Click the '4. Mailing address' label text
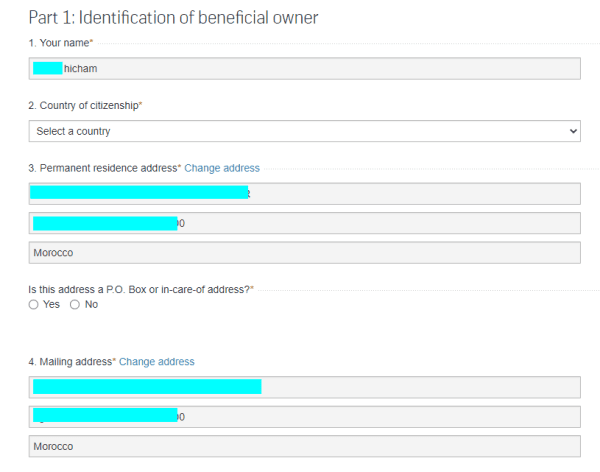Viewport: 600px width, 472px height. [70, 362]
